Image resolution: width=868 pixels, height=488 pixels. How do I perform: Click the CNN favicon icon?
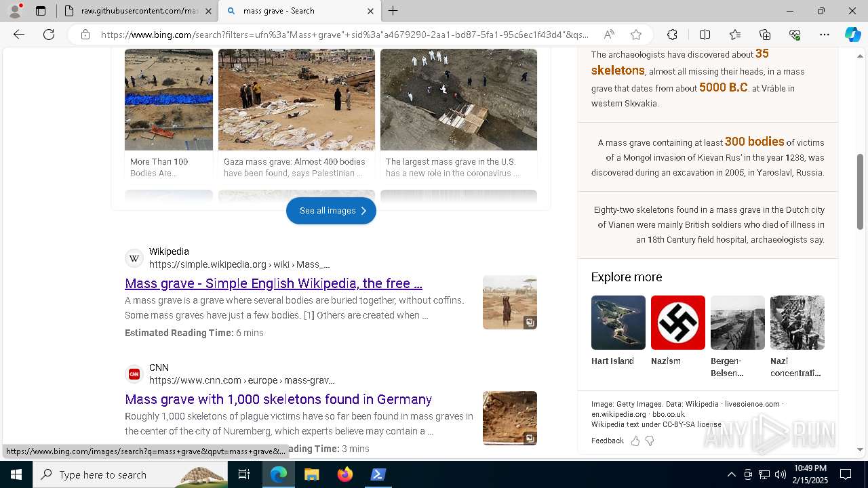pyautogui.click(x=134, y=374)
